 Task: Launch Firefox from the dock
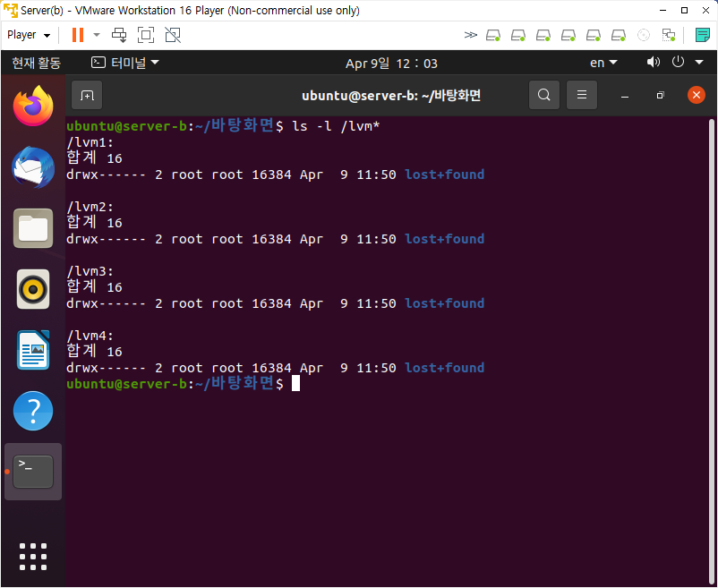click(x=33, y=107)
